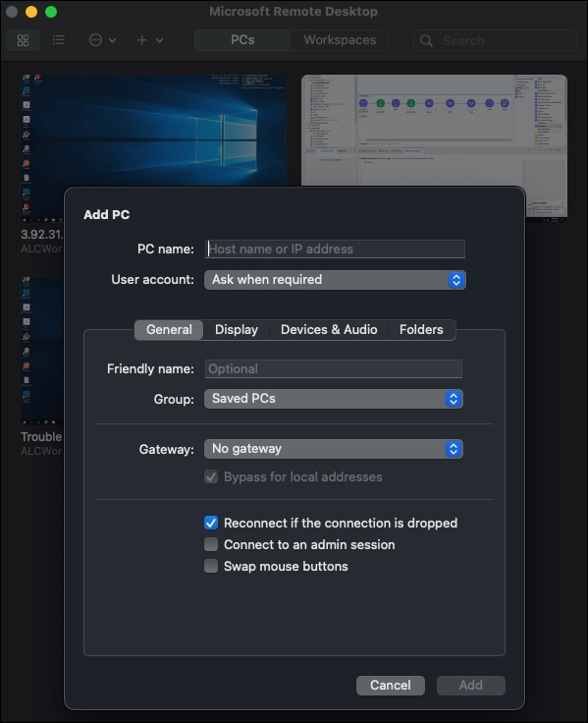This screenshot has height=723, width=588.
Task: Open the Devices & Audio tab
Action: coord(329,330)
